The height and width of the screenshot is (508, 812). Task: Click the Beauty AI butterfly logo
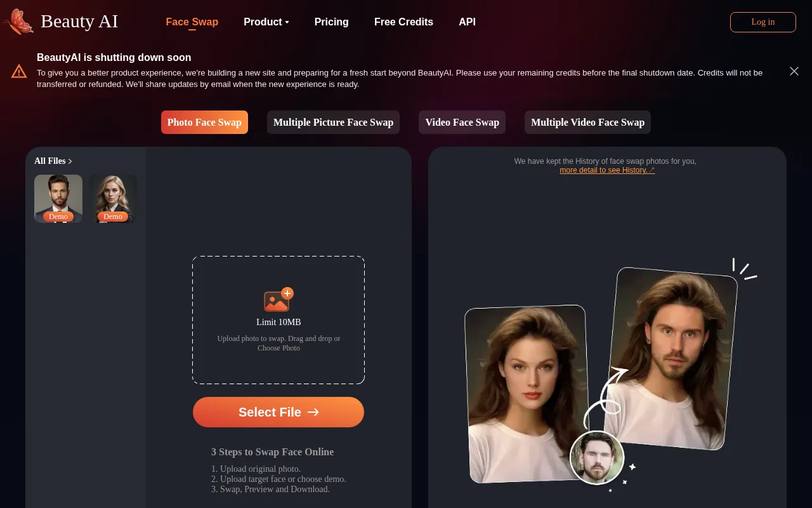(18, 22)
